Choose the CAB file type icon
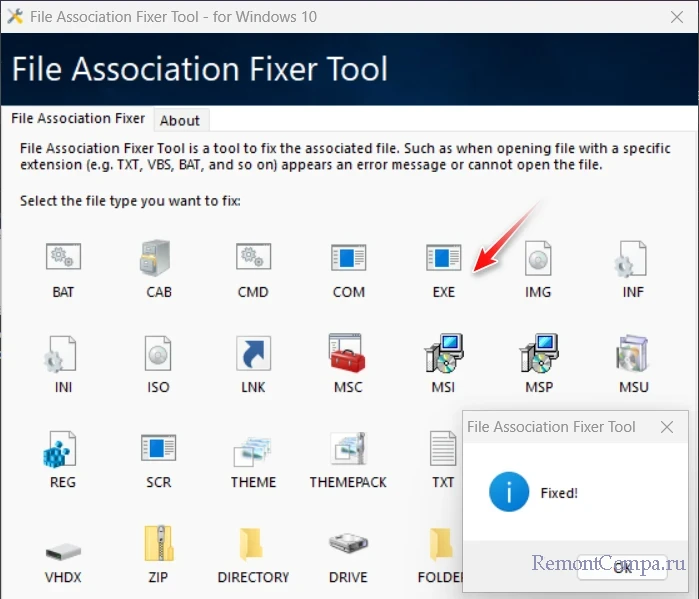This screenshot has height=599, width=699. [x=155, y=257]
